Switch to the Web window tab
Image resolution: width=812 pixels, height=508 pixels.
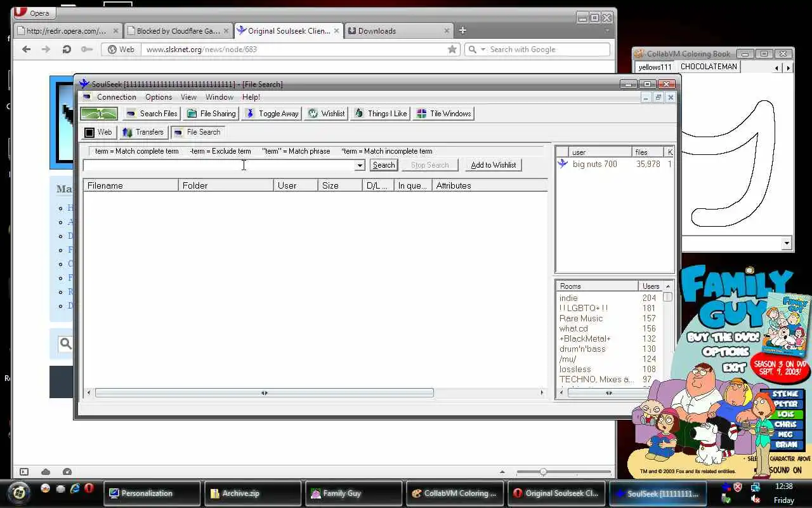point(98,132)
